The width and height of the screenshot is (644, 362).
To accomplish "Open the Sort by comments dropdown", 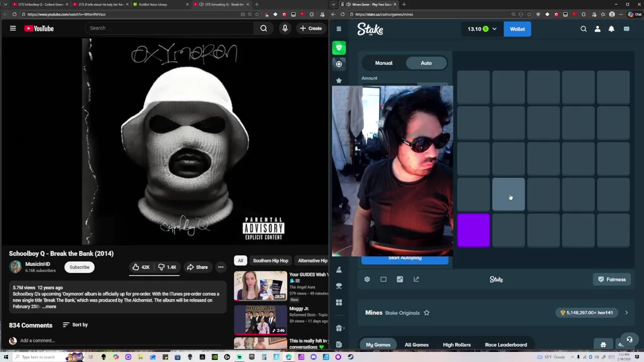I will [x=75, y=325].
